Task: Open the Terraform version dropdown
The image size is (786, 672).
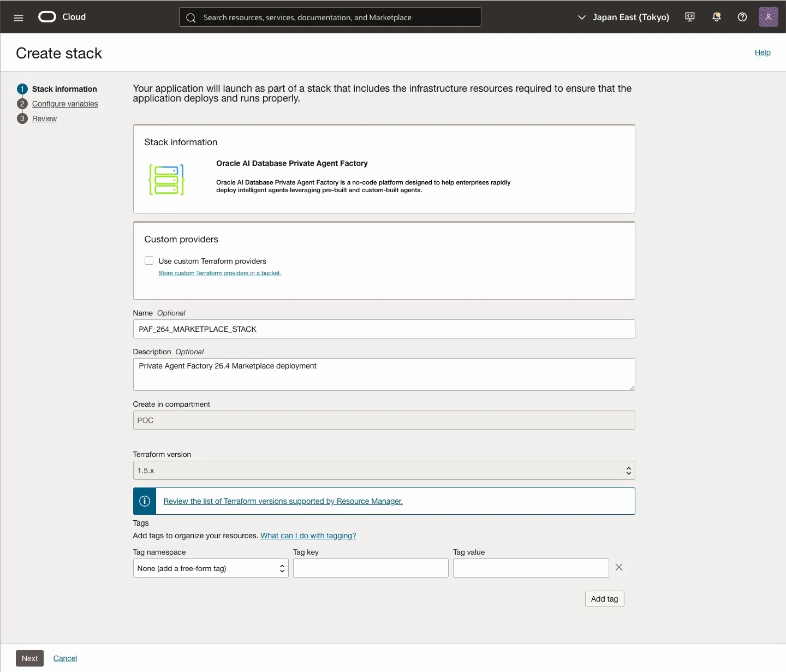Action: pos(384,471)
